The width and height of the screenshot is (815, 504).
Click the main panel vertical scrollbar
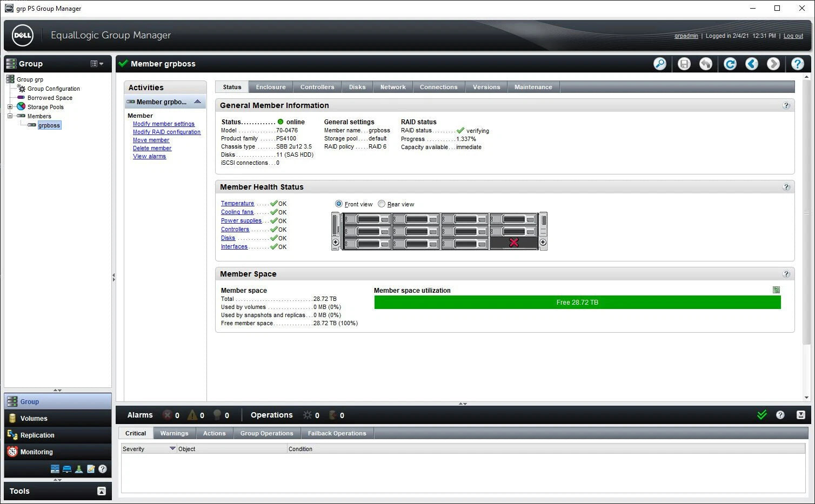click(x=807, y=212)
